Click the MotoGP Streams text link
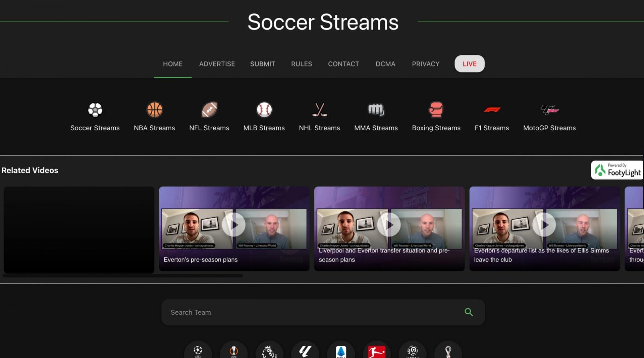The width and height of the screenshot is (644, 358). coord(549,128)
